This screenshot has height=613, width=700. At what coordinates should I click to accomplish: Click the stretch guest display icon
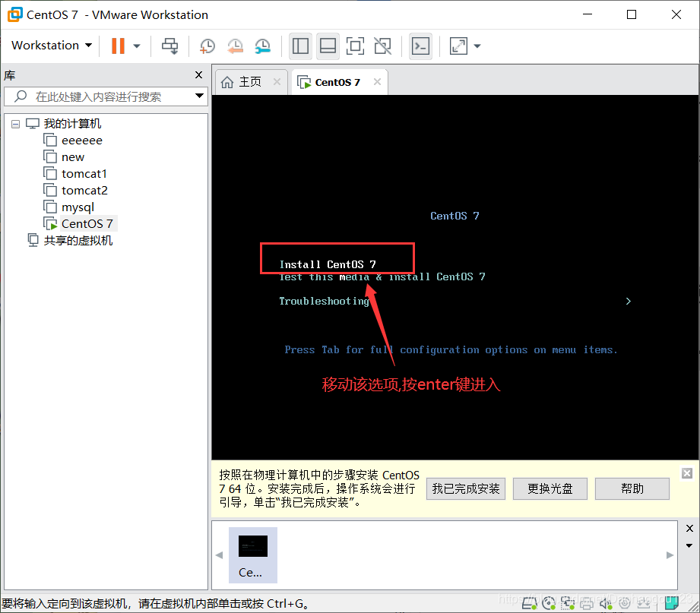click(458, 46)
